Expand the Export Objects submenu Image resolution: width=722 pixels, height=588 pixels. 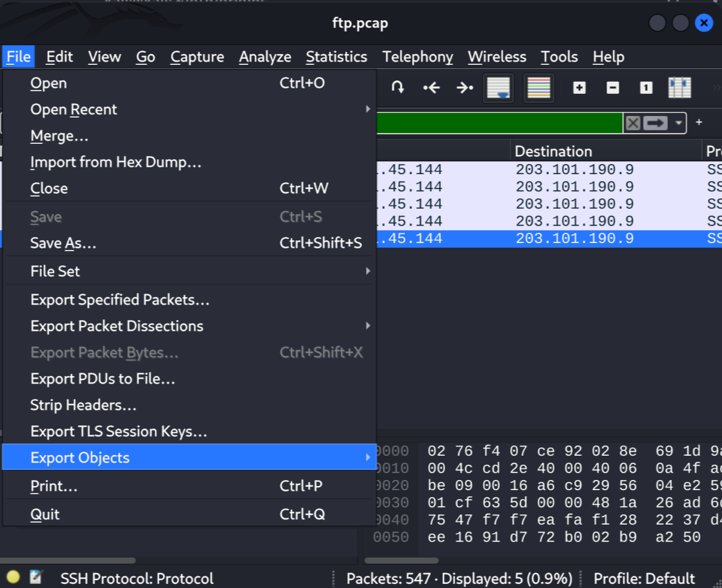tap(189, 457)
